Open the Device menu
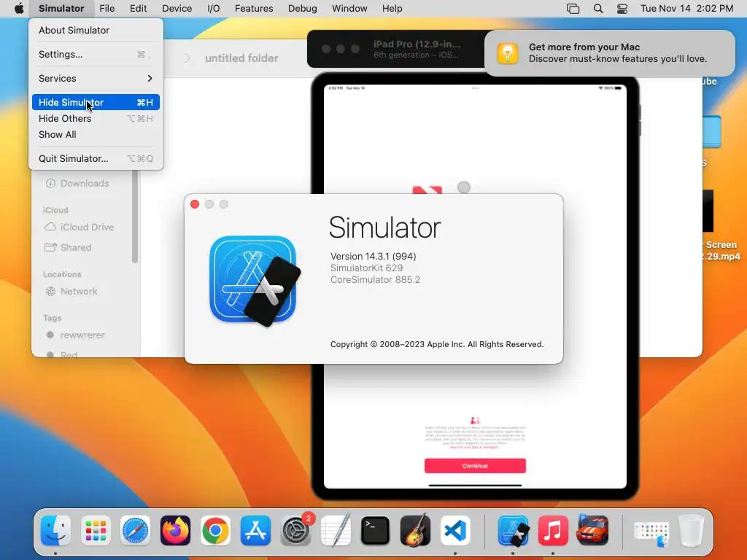This screenshot has width=747, height=560. pyautogui.click(x=177, y=8)
